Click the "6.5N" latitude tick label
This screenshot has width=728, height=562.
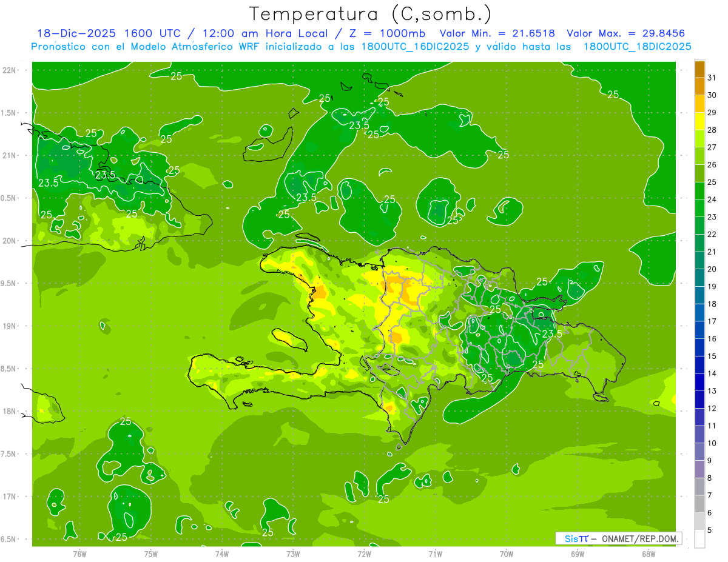click(10, 539)
